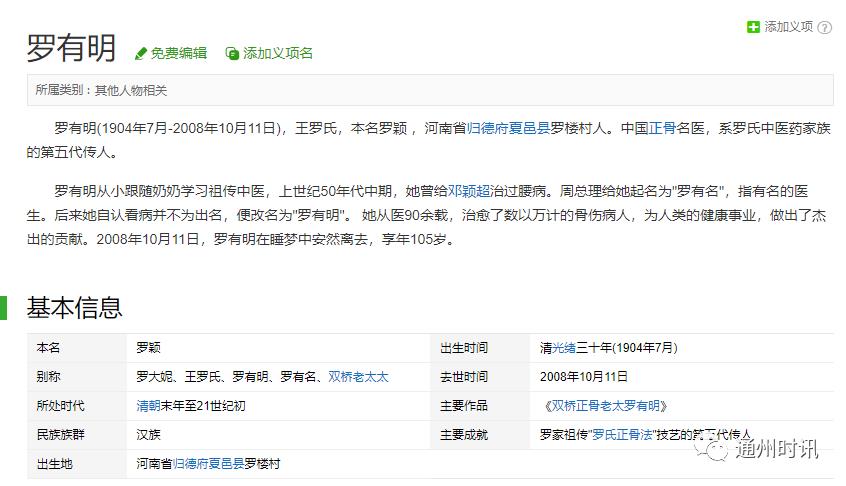Image resolution: width=846 pixels, height=486 pixels.
Task: Click the 基本信息 section heading
Action: (74, 307)
